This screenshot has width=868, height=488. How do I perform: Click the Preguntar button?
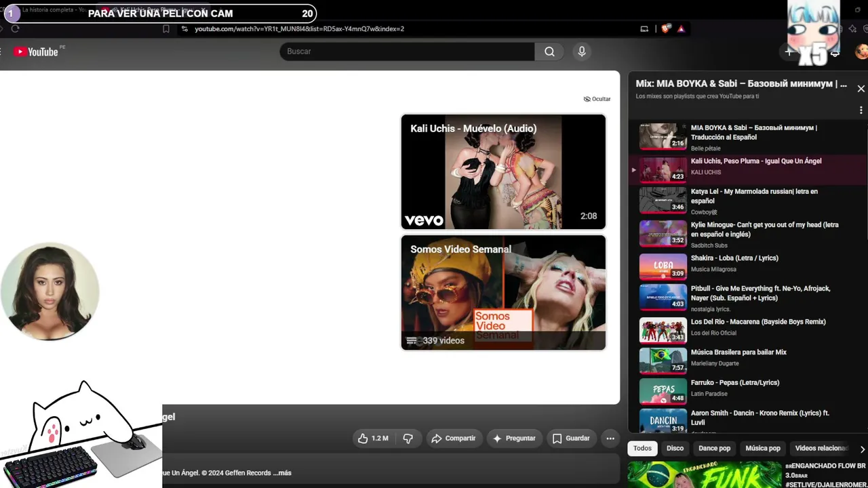click(x=513, y=439)
